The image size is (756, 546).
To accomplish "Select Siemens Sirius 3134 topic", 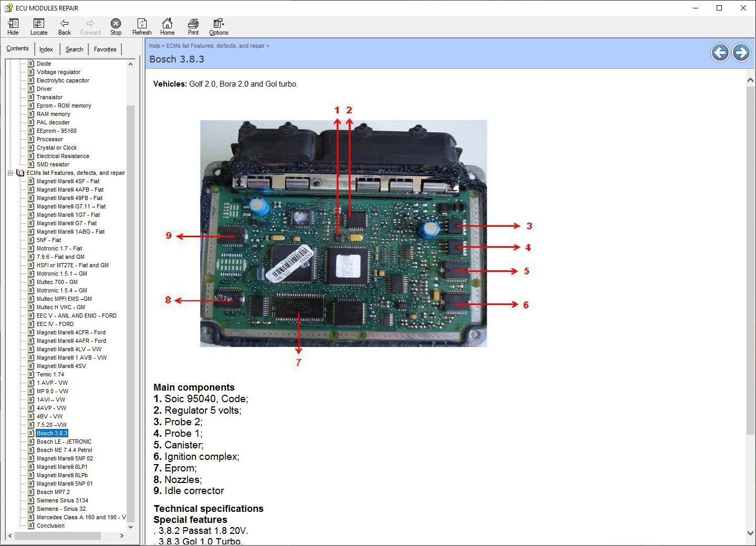I will coord(63,500).
